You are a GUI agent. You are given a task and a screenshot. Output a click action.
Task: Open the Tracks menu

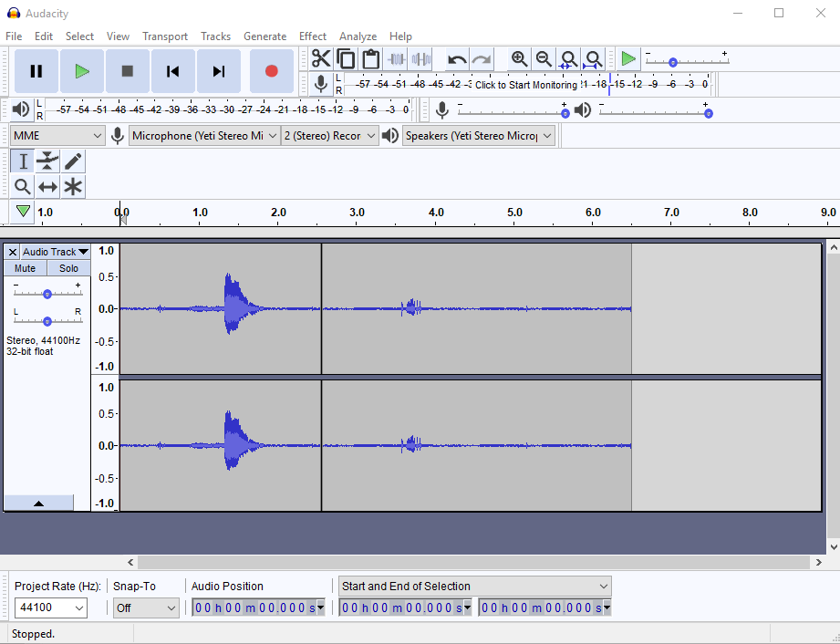point(216,36)
